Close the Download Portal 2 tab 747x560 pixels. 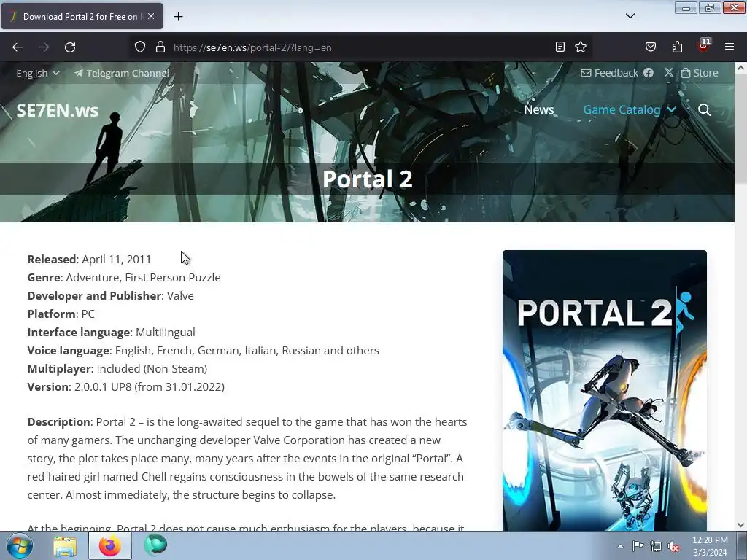[151, 16]
